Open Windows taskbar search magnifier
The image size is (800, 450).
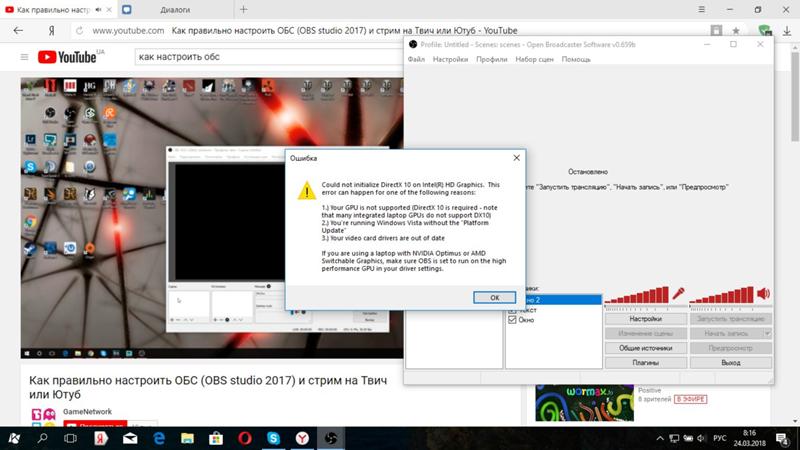[x=42, y=438]
